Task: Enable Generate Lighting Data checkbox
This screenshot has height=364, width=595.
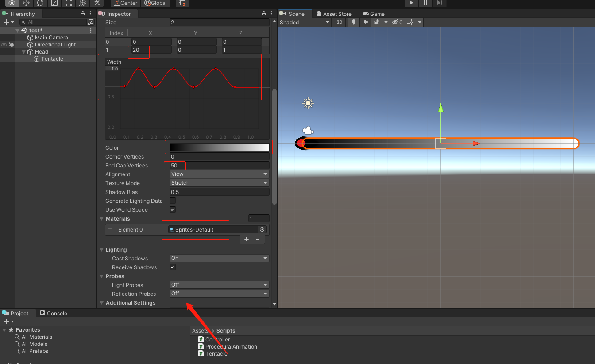Action: (172, 201)
